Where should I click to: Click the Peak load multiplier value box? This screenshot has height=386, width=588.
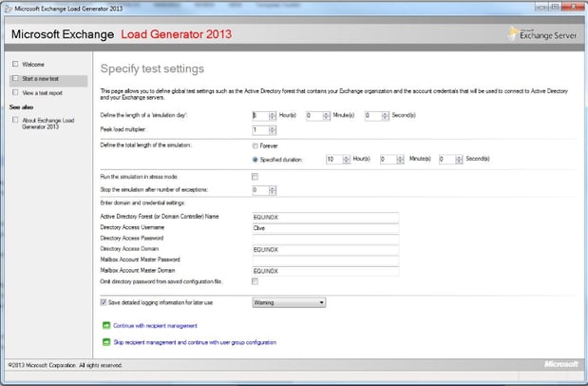(x=260, y=130)
